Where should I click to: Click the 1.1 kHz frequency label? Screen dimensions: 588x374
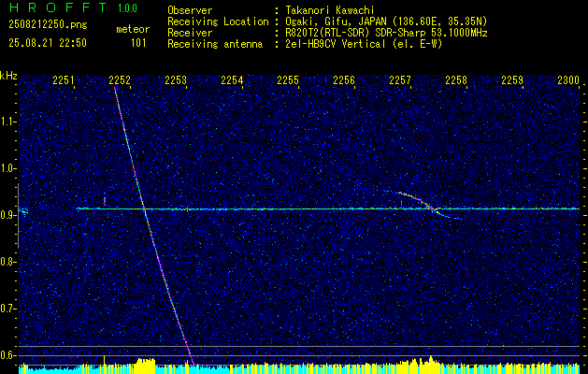click(x=7, y=122)
